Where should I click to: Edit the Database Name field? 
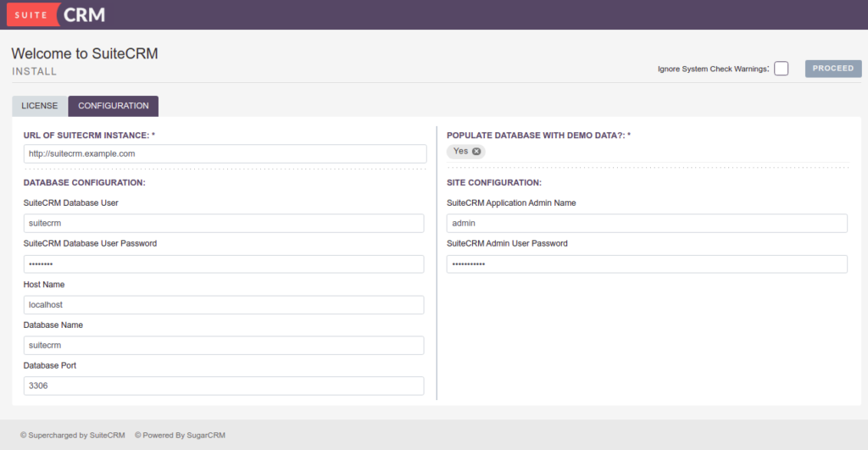click(224, 346)
